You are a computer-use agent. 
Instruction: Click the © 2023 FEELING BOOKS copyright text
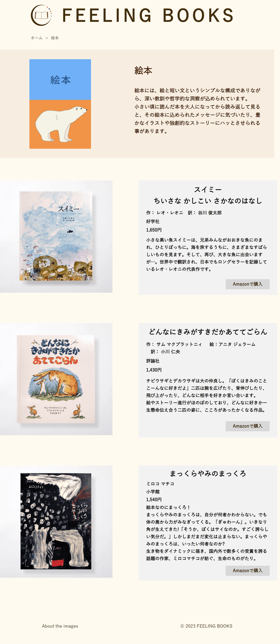point(206,626)
